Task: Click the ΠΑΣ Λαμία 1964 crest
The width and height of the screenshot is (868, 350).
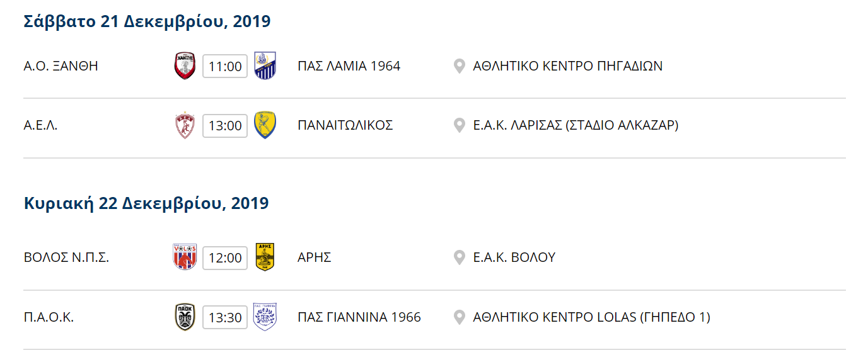Action: 265,65
